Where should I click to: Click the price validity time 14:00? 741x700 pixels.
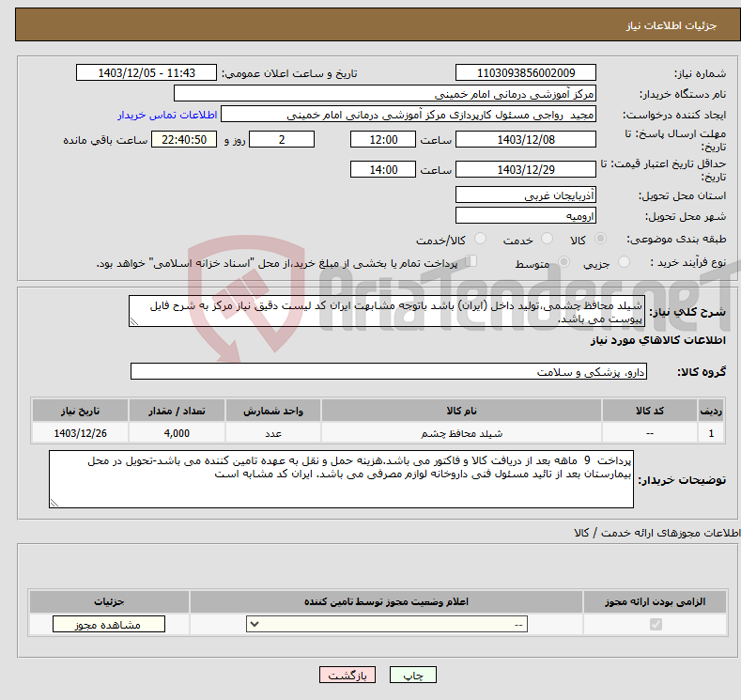coord(383,169)
